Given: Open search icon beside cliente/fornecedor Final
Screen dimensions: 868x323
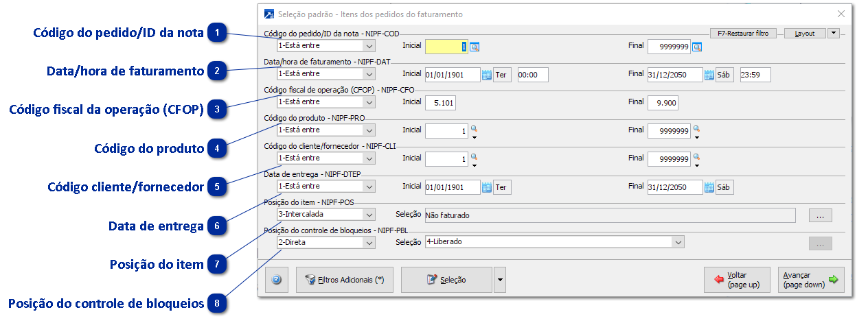Looking at the screenshot, I should (x=696, y=156).
